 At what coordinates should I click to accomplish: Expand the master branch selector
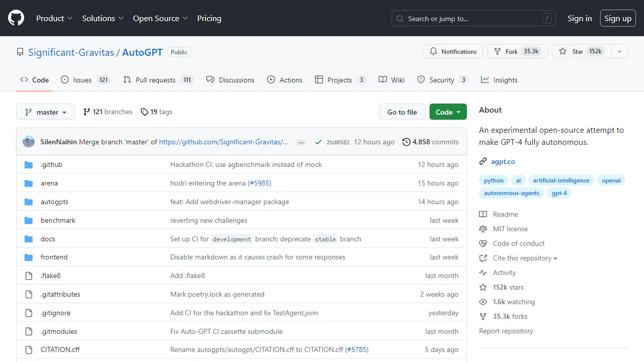pos(45,112)
